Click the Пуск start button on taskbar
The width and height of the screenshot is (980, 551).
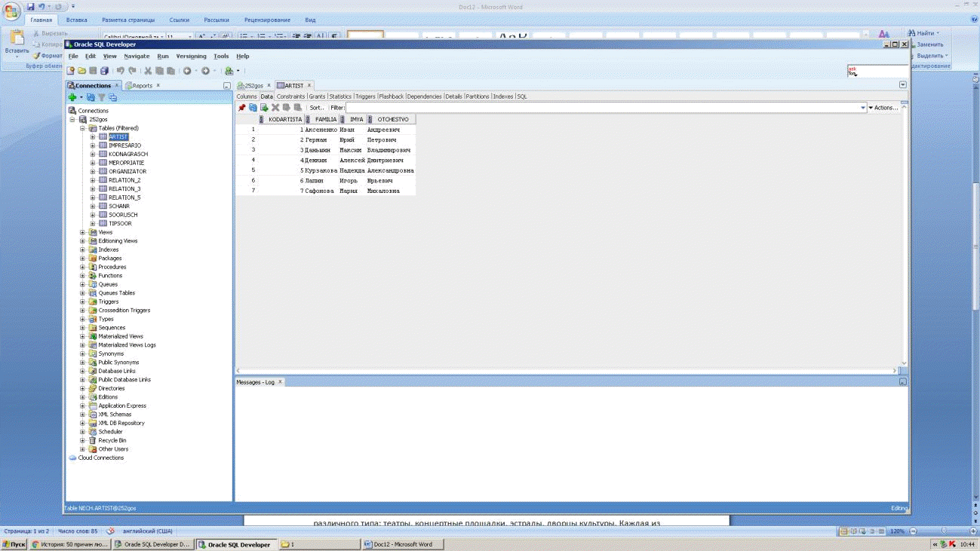tap(14, 543)
